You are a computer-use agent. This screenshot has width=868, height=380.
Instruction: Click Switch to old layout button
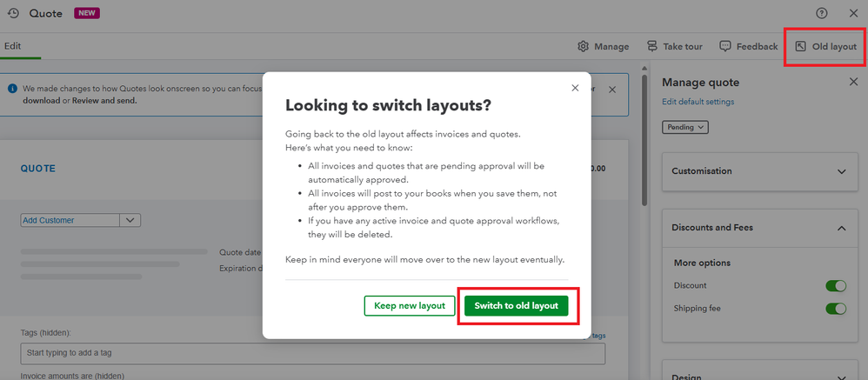[x=516, y=305]
